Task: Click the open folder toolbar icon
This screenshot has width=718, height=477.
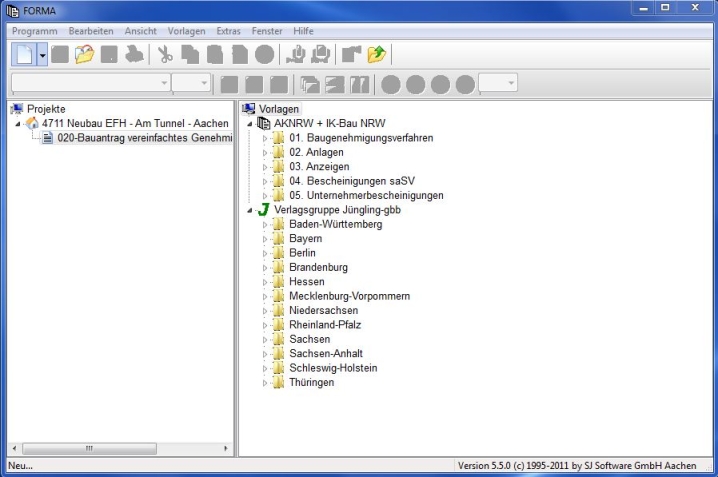Action: click(x=85, y=56)
